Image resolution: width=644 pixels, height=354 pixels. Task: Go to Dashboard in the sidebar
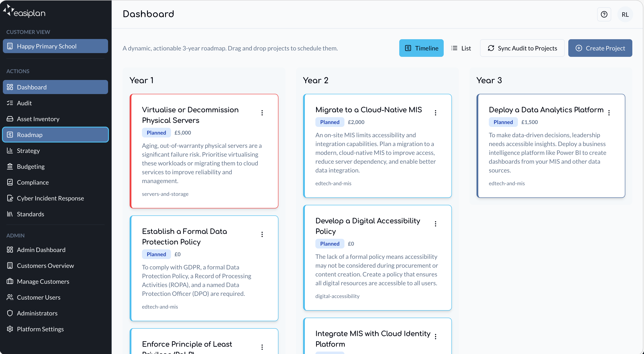[55, 87]
